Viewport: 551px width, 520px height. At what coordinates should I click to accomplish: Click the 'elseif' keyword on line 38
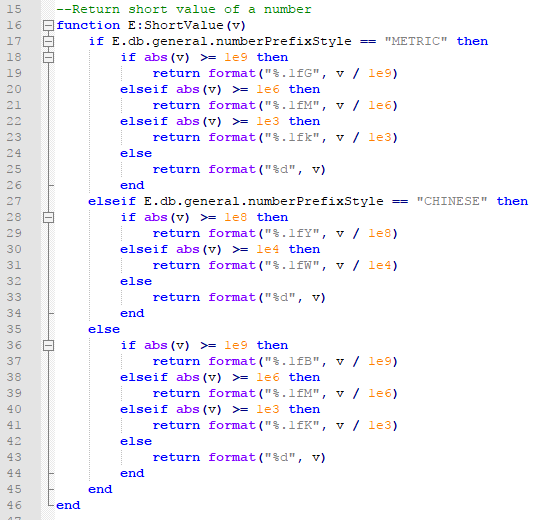(x=144, y=377)
